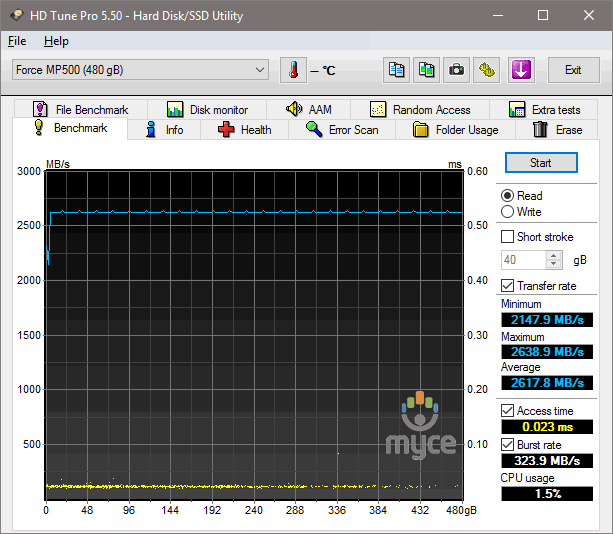Image resolution: width=613 pixels, height=534 pixels.
Task: Select the Read radio button
Action: click(x=507, y=195)
